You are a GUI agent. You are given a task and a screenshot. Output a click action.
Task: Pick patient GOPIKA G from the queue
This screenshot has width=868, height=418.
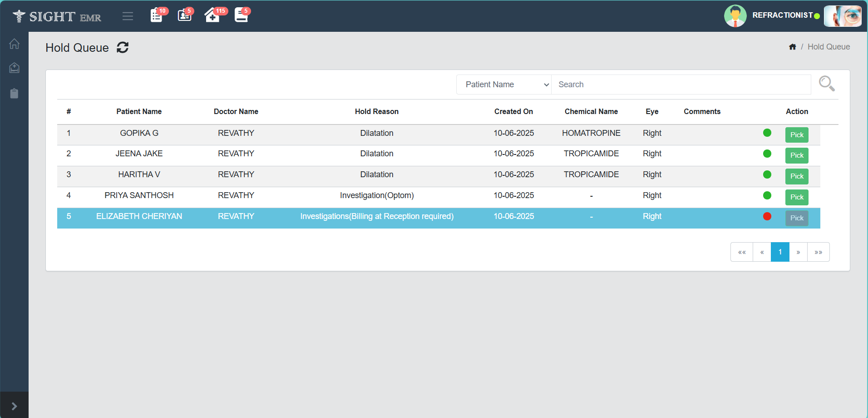point(796,135)
